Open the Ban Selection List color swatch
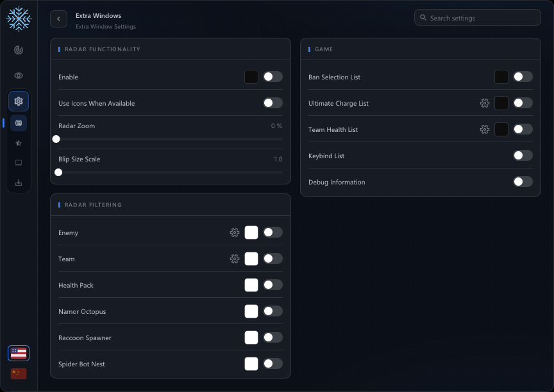 [501, 77]
